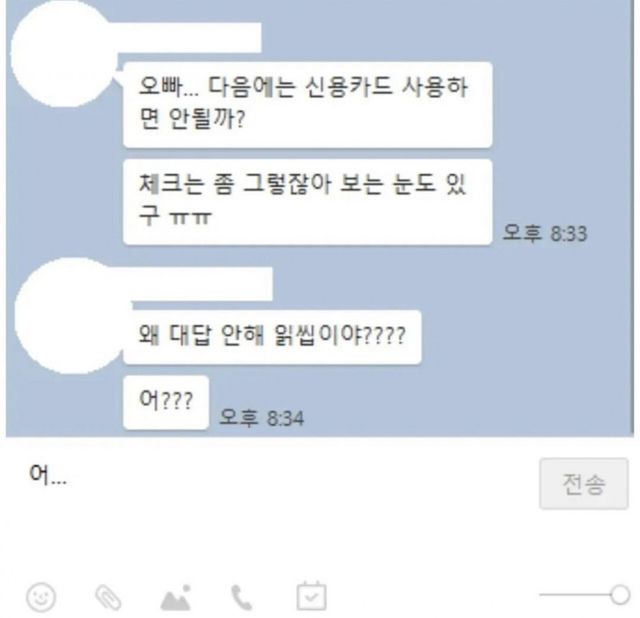Click the 오후 8:34 timestamp
This screenshot has height=618, width=640.
[262, 418]
